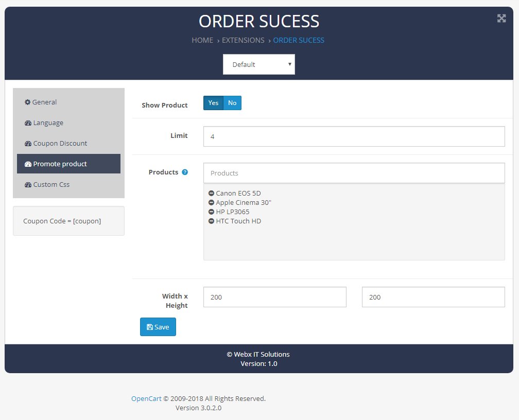Set Show Product to No
Screen dimensions: 519x420
pyautogui.click(x=232, y=103)
